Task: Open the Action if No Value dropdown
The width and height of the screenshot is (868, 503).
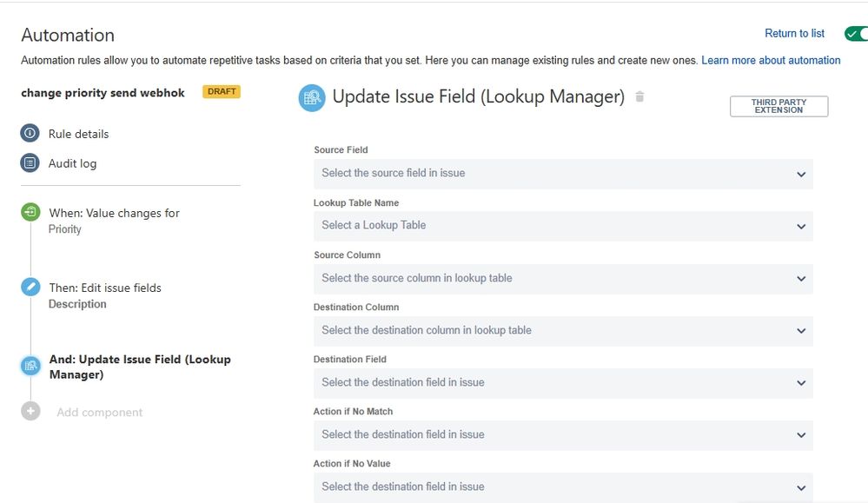Action: 563,487
